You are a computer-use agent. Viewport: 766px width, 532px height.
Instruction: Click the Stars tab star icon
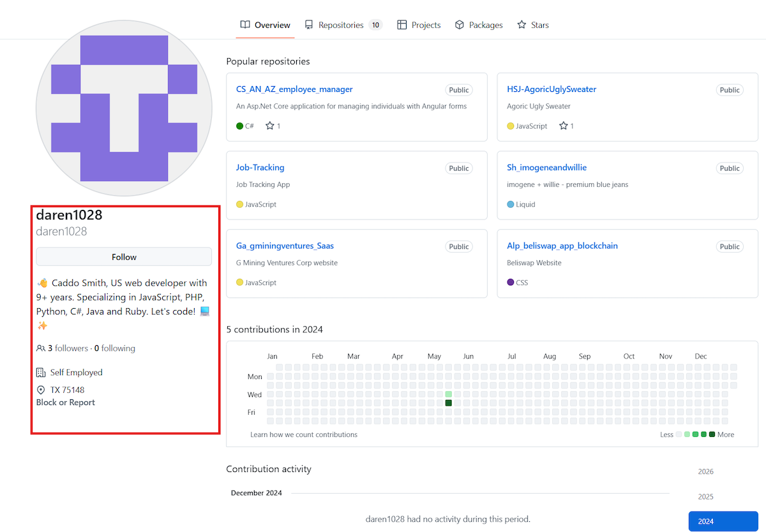coord(522,25)
